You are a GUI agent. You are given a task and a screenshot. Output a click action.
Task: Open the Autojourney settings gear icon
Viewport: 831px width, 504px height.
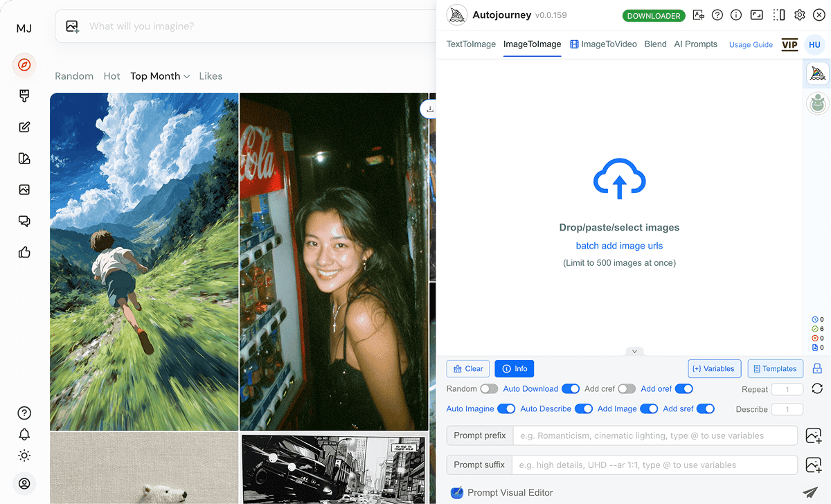tap(800, 15)
